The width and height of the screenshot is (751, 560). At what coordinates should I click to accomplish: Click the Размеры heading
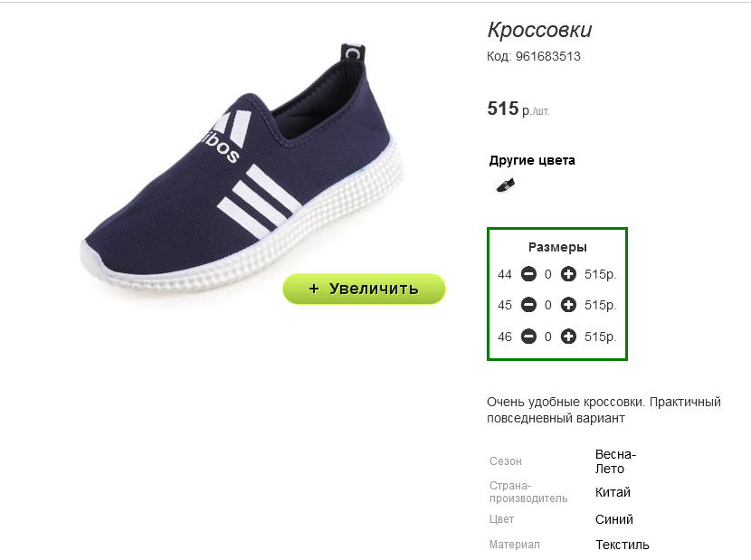tap(557, 247)
